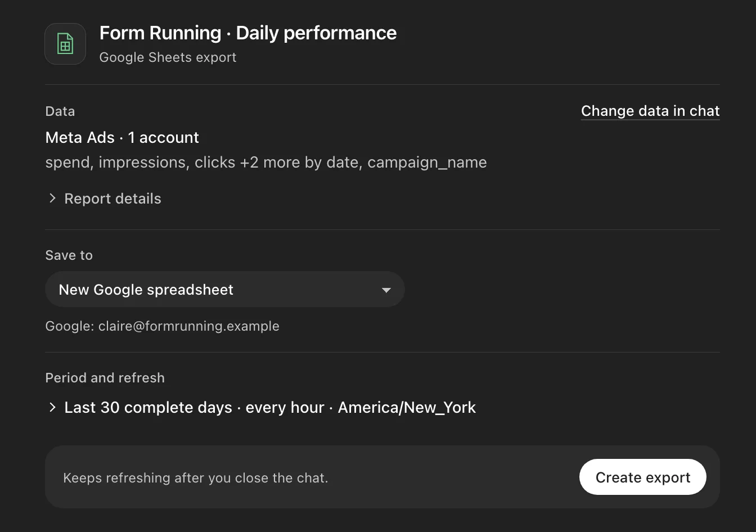Click the Keeps refreshing after you close note
Image resolution: width=756 pixels, height=532 pixels.
point(196,478)
